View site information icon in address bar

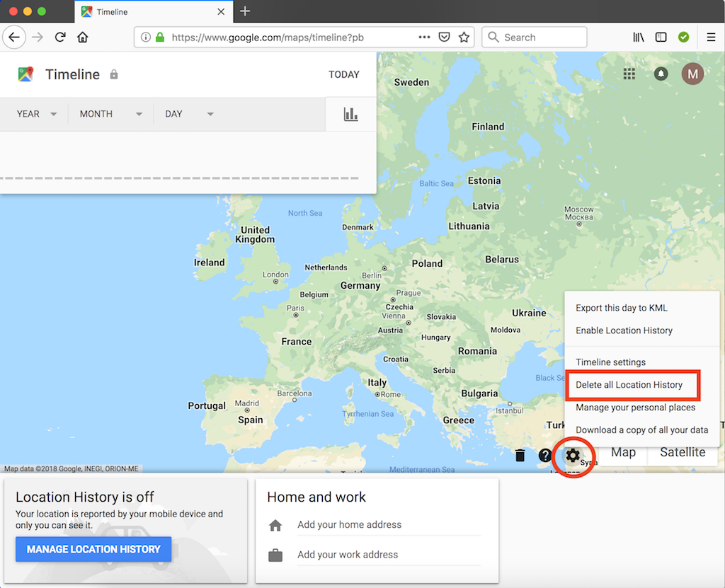pyautogui.click(x=146, y=37)
